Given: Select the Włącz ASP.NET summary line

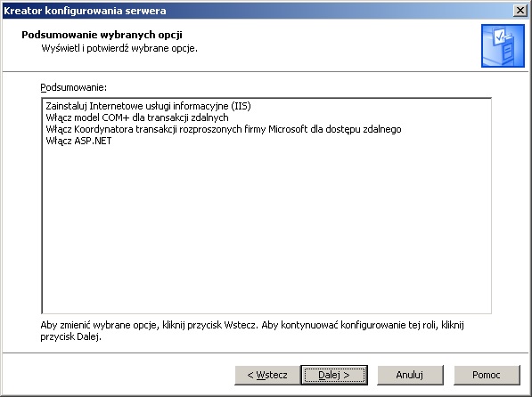Looking at the screenshot, I should pos(78,141).
